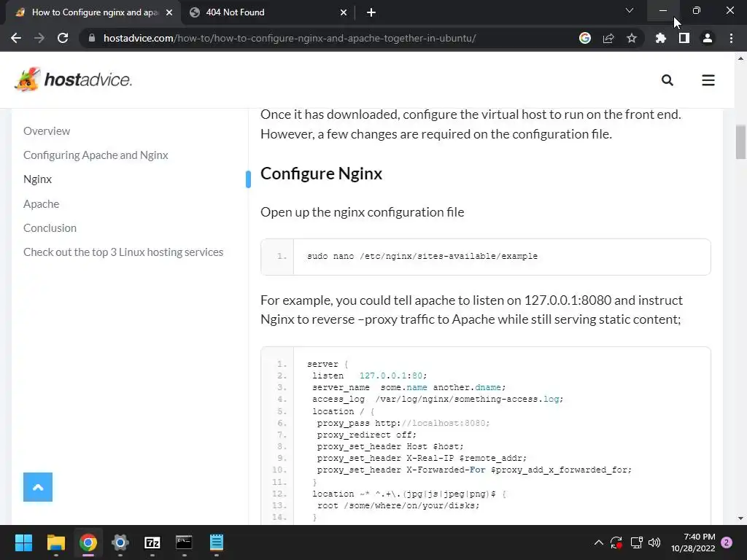Screen dimensions: 747x560
Task: Show hidden system tray icons
Action: (599, 542)
